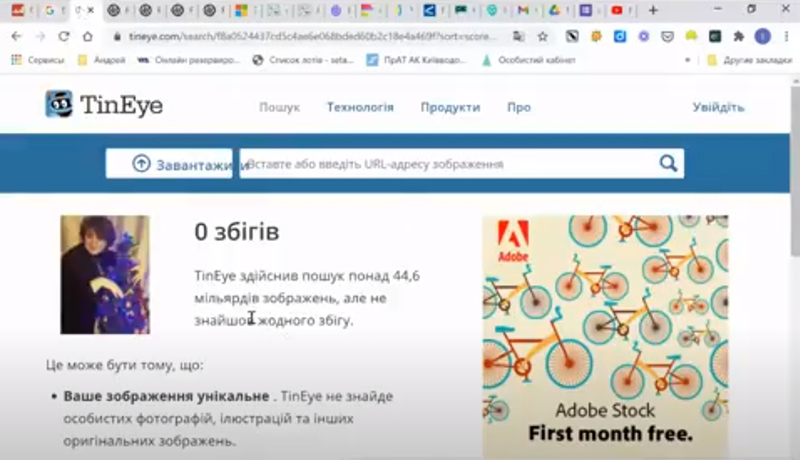This screenshot has width=800, height=460.
Task: Open the Особистий кабінет bookmark
Action: point(529,60)
